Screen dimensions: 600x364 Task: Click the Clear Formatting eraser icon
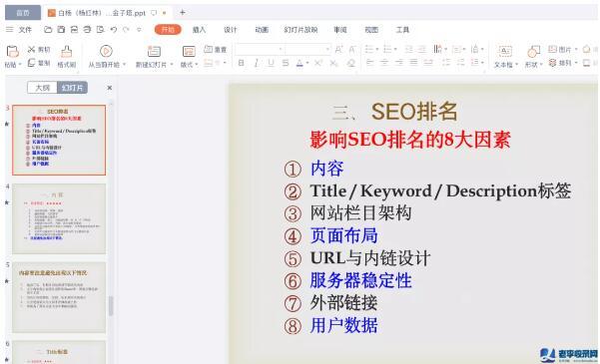point(350,63)
